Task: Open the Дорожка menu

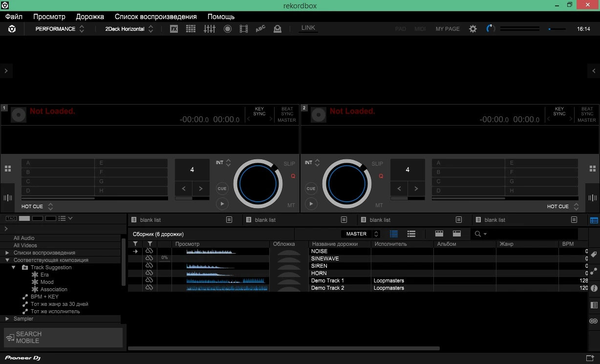Action: tap(90, 17)
